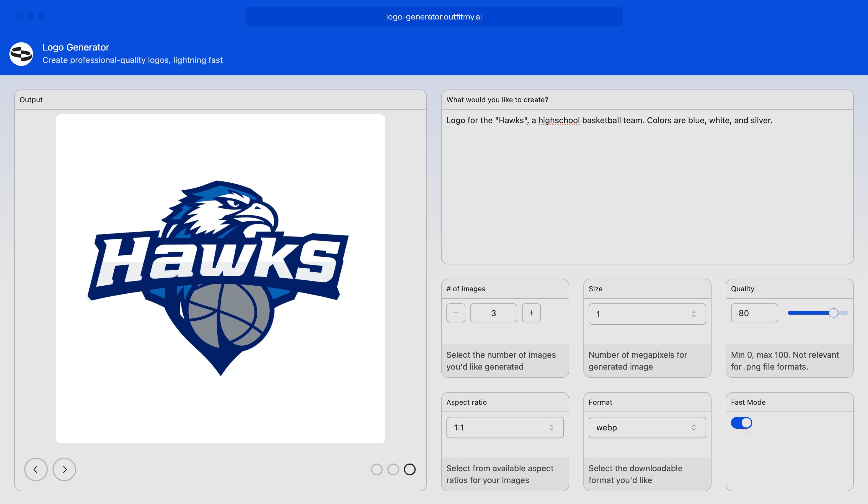The image size is (868, 504).
Task: Click the next image arrow
Action: click(64, 469)
